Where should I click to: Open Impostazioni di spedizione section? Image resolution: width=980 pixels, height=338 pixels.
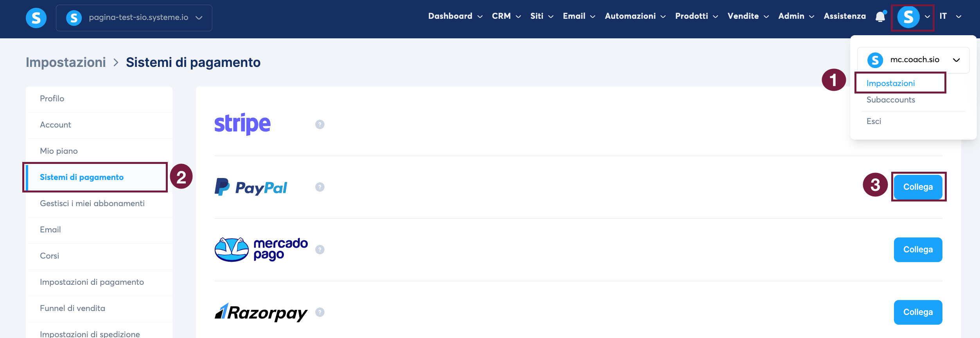tap(99, 331)
